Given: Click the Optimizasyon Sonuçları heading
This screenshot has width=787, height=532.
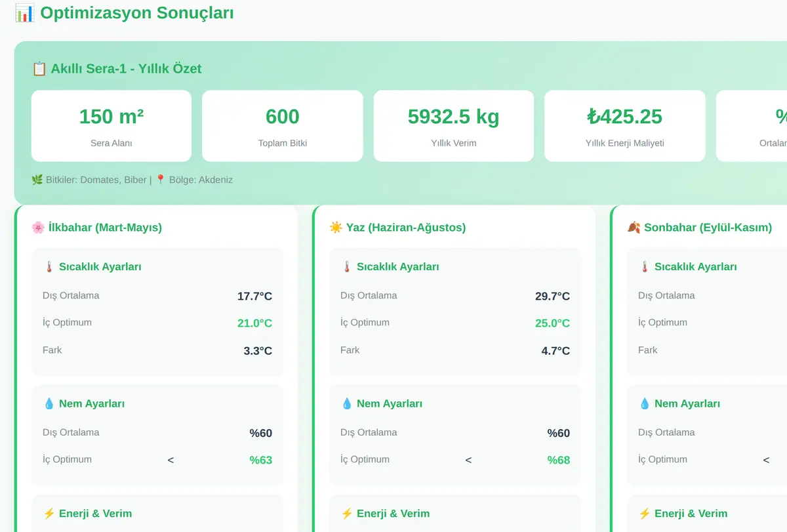Looking at the screenshot, I should (137, 12).
